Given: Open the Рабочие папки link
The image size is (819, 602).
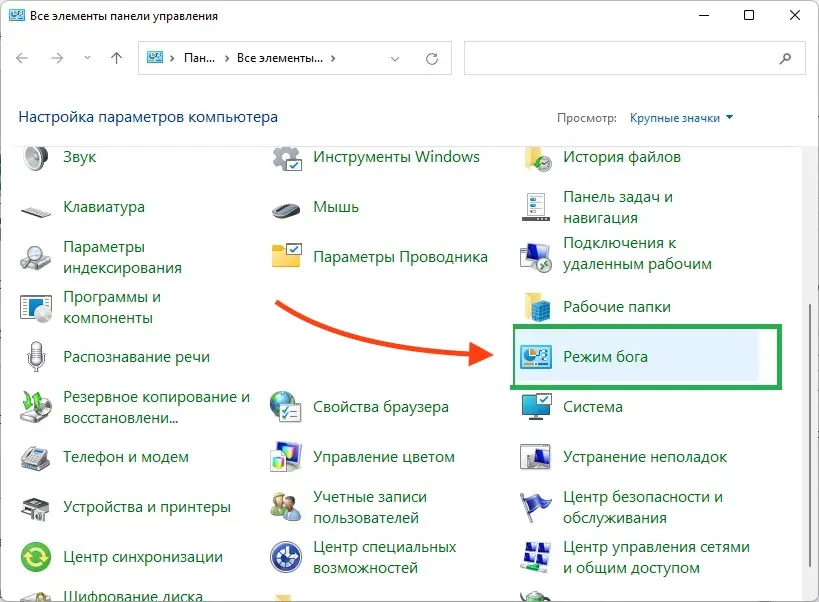Looking at the screenshot, I should tap(616, 307).
